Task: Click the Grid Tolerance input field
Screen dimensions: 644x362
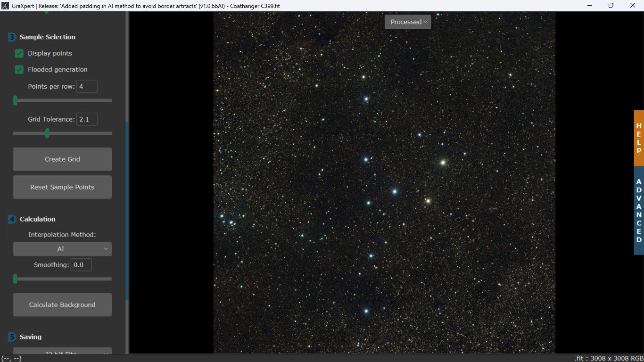Action: [87, 119]
